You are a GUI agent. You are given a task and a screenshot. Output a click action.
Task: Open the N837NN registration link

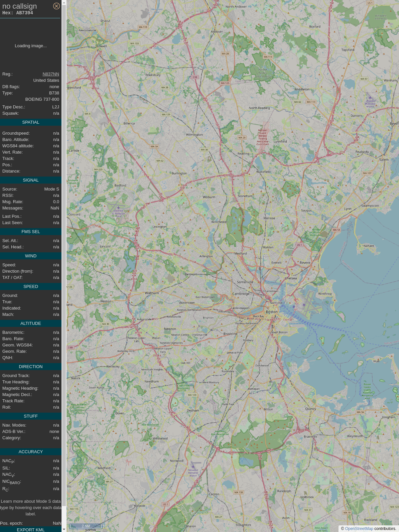(x=51, y=74)
